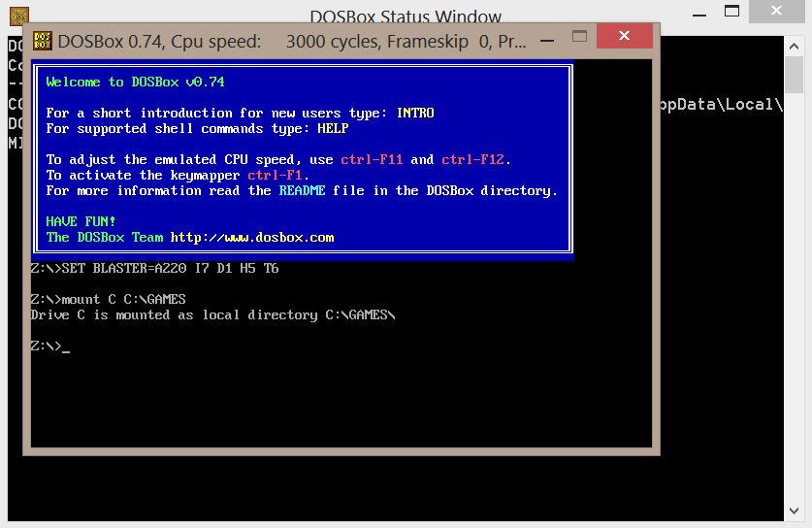The height and width of the screenshot is (528, 812).
Task: Click 'Drive C is mounted as local directory' line
Action: [x=212, y=315]
